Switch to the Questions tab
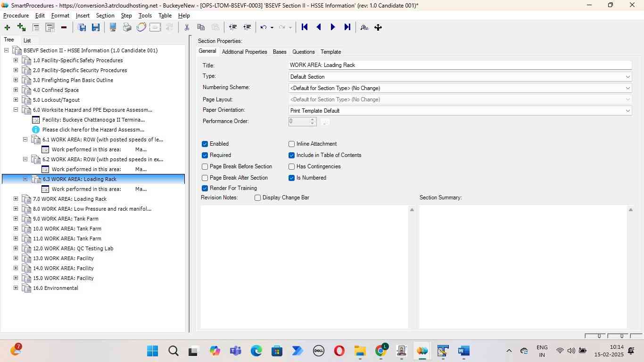Image resolution: width=644 pixels, height=362 pixels. [303, 52]
